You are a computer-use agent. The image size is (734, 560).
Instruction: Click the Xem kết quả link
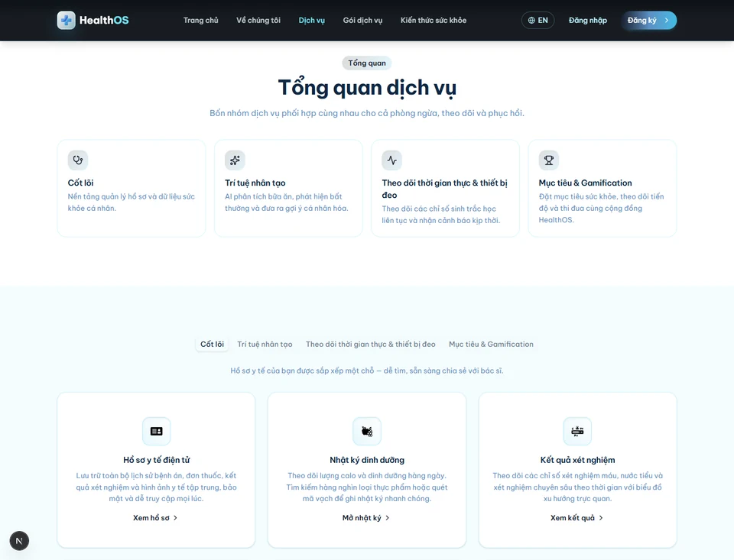(x=577, y=518)
